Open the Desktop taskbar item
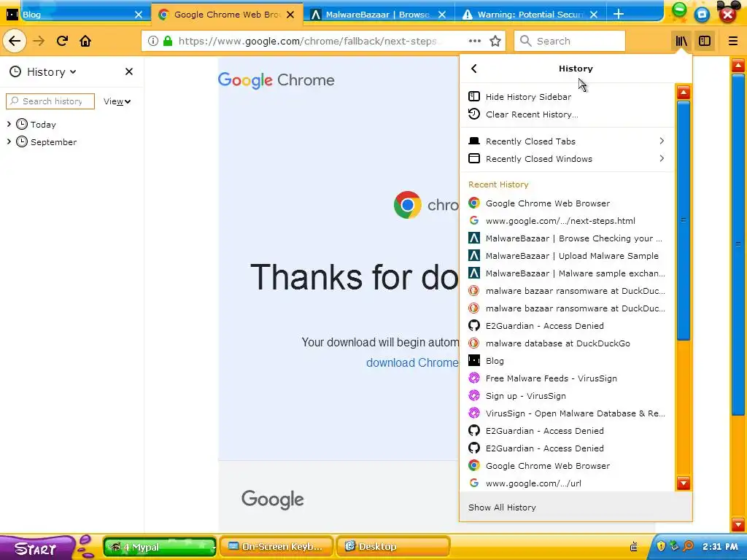Image resolution: width=747 pixels, height=560 pixels. [393, 547]
